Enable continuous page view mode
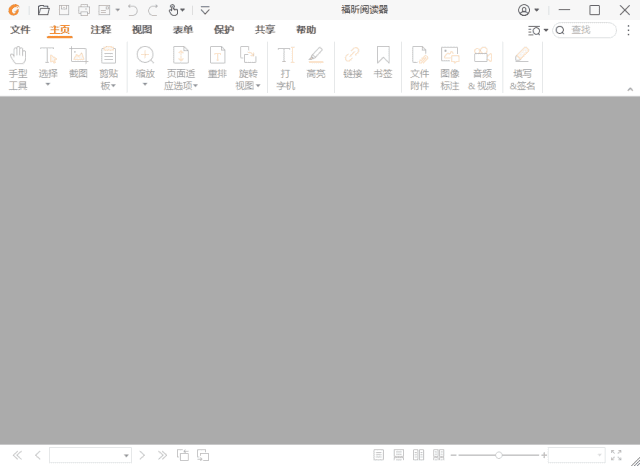The height and width of the screenshot is (466, 640). point(398,455)
